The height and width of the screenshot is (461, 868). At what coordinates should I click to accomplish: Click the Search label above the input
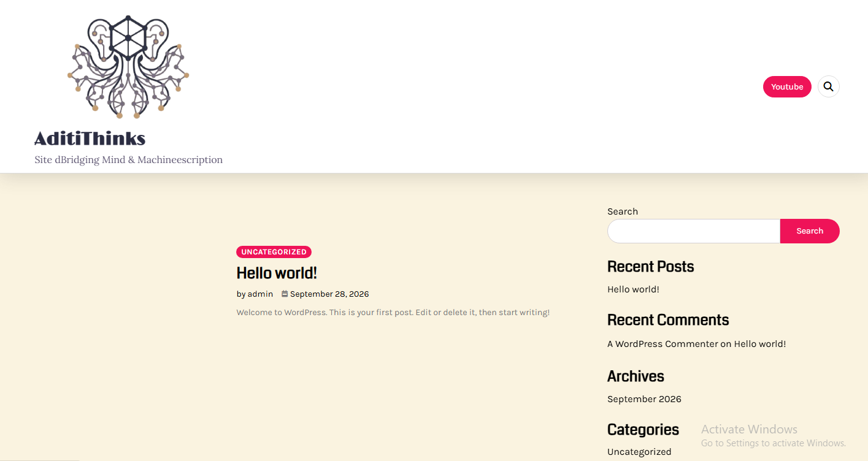point(623,211)
